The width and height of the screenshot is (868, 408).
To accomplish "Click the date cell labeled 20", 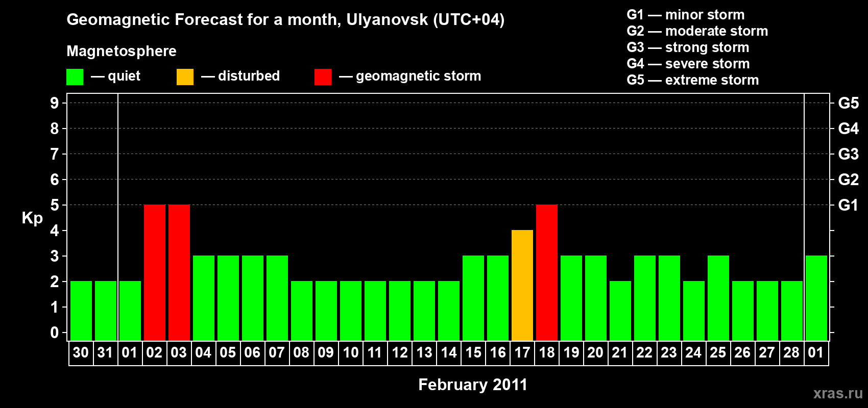I will click(x=595, y=353).
